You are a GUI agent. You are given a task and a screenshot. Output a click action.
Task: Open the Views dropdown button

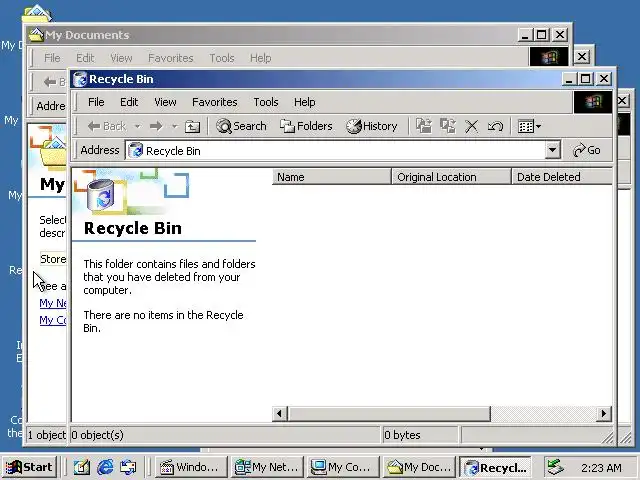(529, 127)
